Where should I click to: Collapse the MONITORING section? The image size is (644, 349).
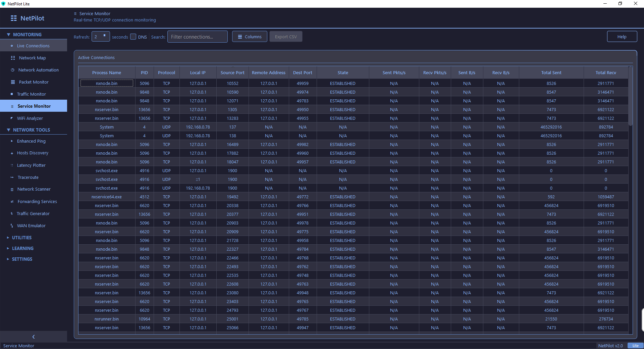point(27,34)
